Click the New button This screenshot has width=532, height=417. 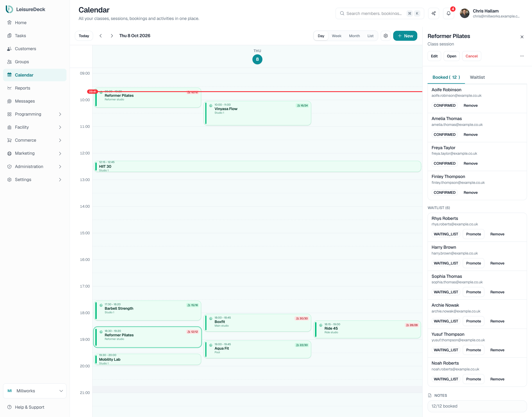tap(405, 36)
